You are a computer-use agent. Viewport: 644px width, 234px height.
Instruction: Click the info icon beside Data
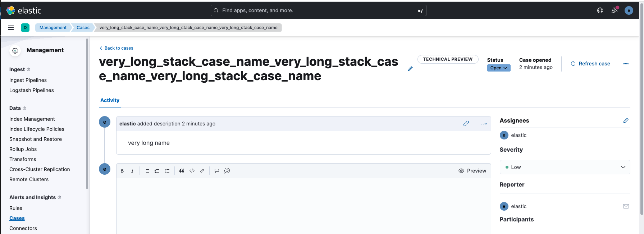click(x=24, y=108)
